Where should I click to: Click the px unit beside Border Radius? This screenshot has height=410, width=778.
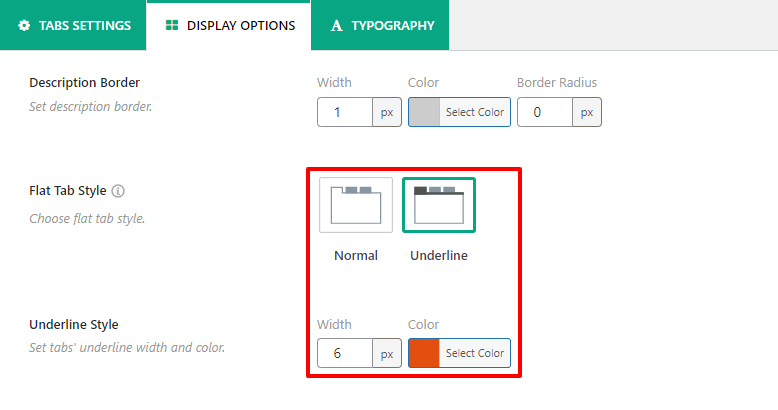[x=587, y=112]
